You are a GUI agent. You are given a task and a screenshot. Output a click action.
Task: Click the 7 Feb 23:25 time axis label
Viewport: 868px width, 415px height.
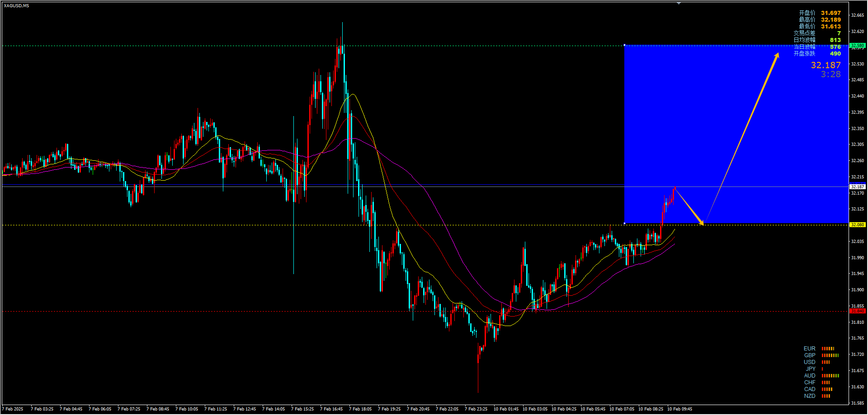pos(476,409)
